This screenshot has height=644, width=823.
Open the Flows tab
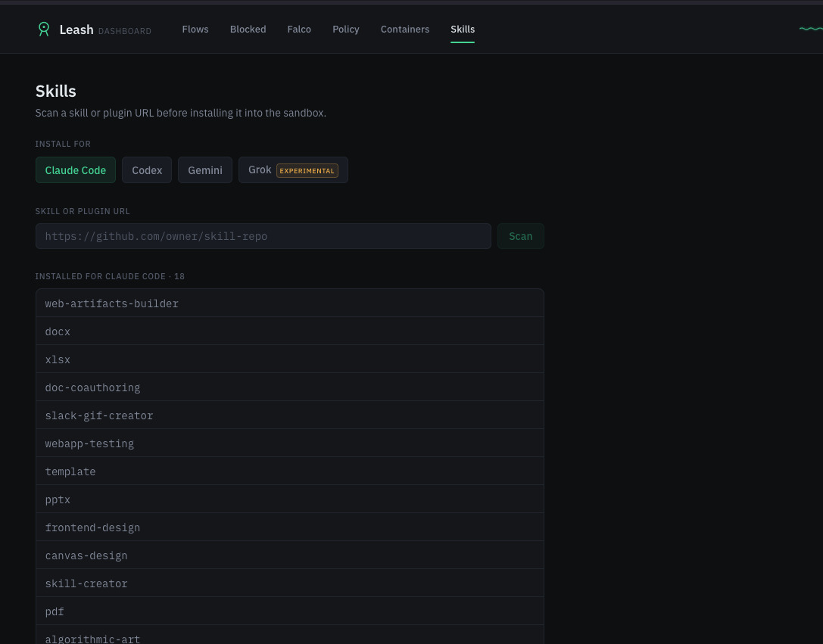(x=195, y=30)
